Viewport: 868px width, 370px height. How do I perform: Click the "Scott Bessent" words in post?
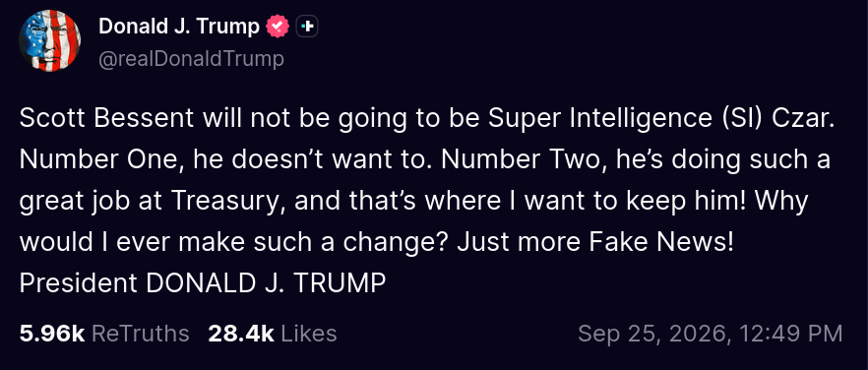(x=107, y=118)
